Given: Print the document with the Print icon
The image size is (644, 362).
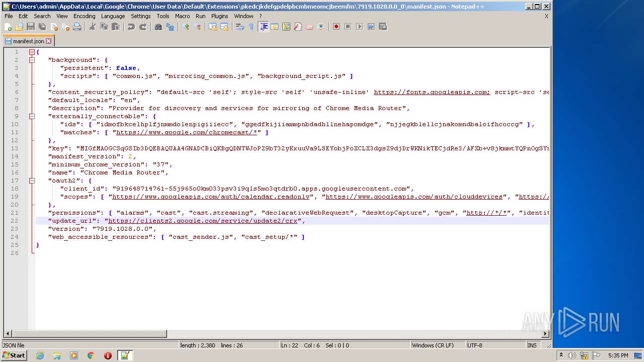Looking at the screenshot, I should (x=77, y=27).
